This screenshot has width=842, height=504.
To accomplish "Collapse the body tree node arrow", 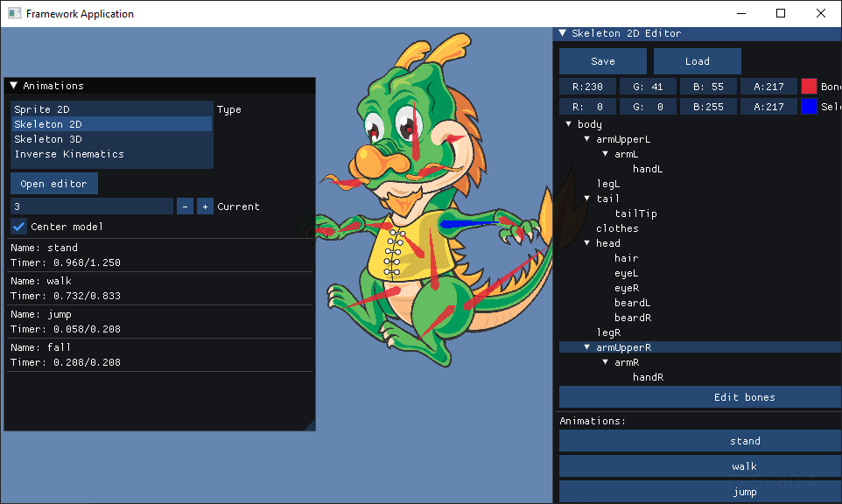I will coord(569,124).
